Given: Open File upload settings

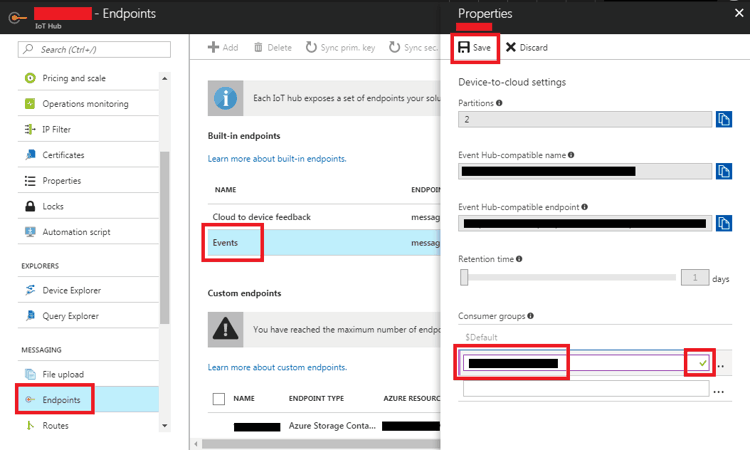Looking at the screenshot, I should [64, 374].
